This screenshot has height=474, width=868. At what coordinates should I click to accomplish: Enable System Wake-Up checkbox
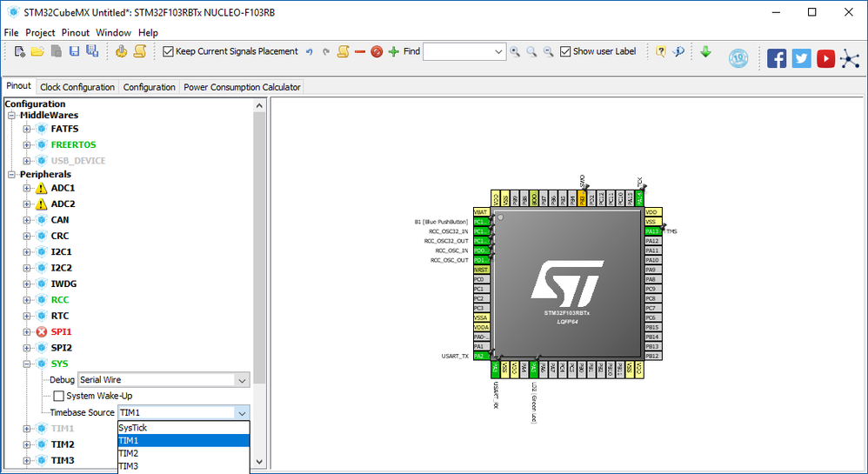[58, 396]
